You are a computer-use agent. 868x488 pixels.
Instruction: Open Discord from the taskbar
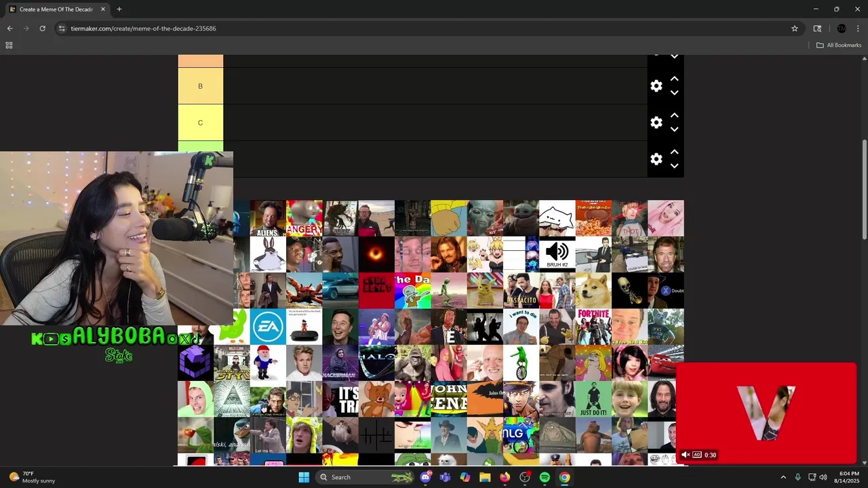click(x=425, y=477)
